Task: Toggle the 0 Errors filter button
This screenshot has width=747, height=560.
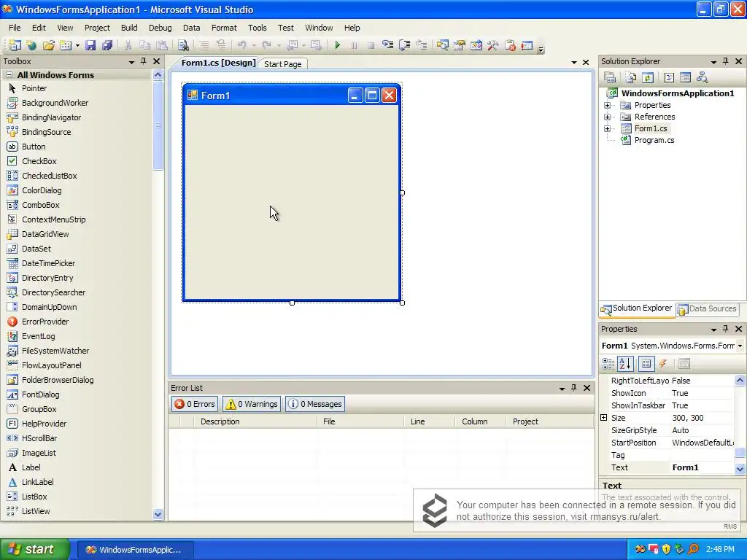Action: [x=194, y=404]
